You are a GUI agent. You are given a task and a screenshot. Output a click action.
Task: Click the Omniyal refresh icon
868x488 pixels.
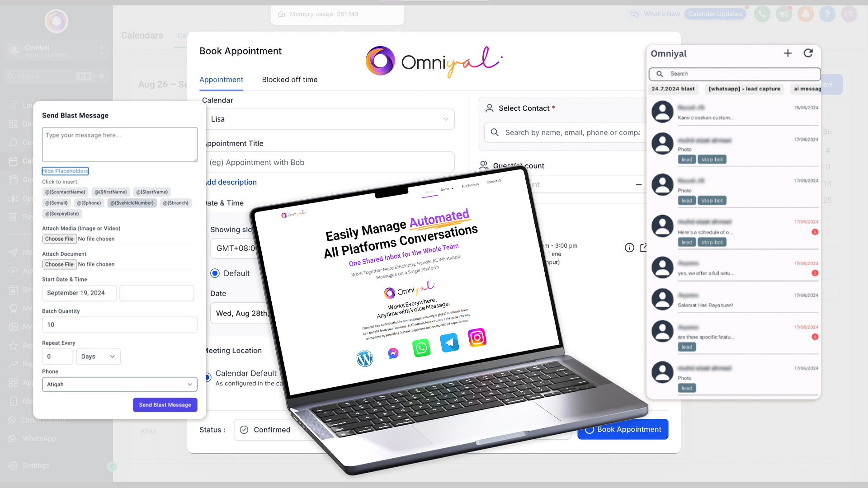pyautogui.click(x=808, y=52)
